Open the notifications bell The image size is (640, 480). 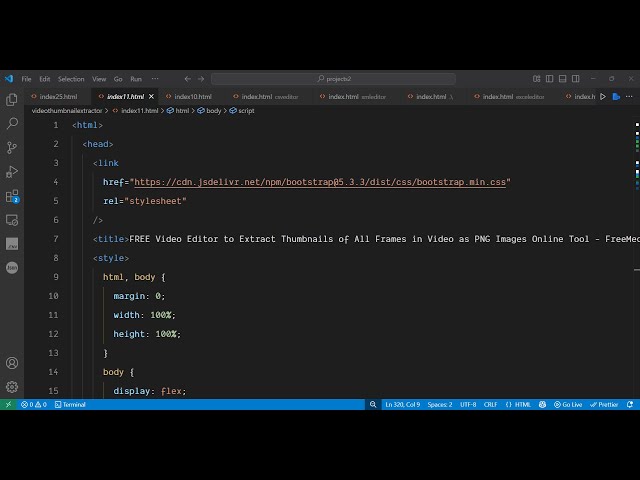point(630,404)
